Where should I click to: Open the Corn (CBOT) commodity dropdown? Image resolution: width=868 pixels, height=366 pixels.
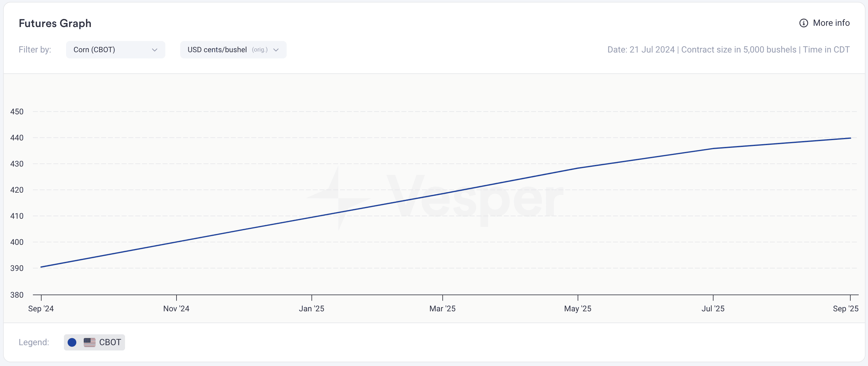tap(116, 50)
